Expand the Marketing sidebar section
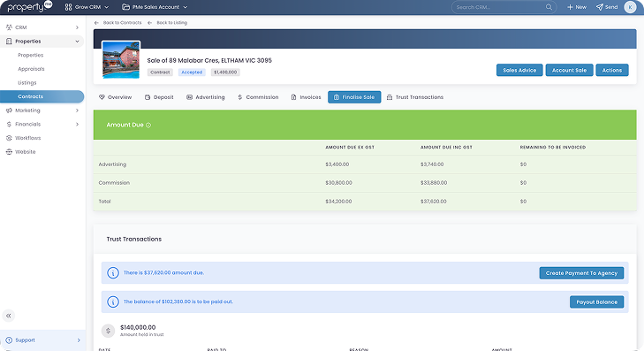This screenshot has width=644, height=351. click(77, 111)
